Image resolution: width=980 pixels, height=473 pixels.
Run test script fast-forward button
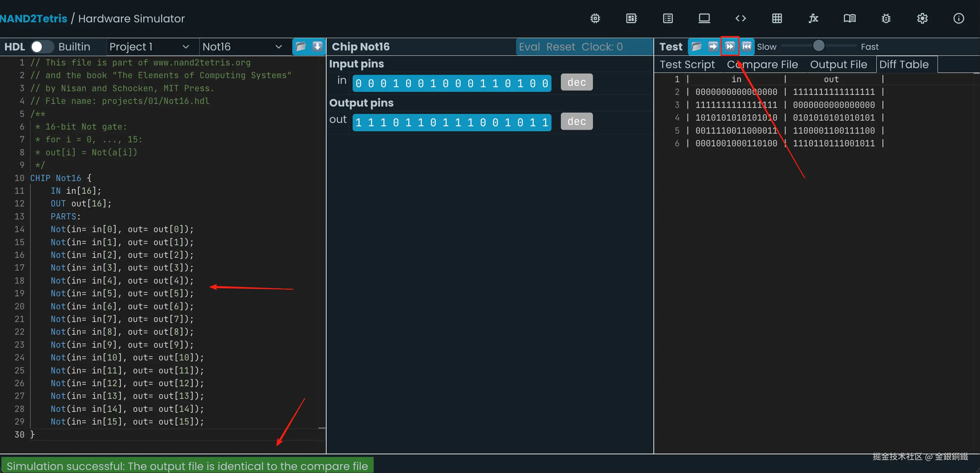point(730,46)
